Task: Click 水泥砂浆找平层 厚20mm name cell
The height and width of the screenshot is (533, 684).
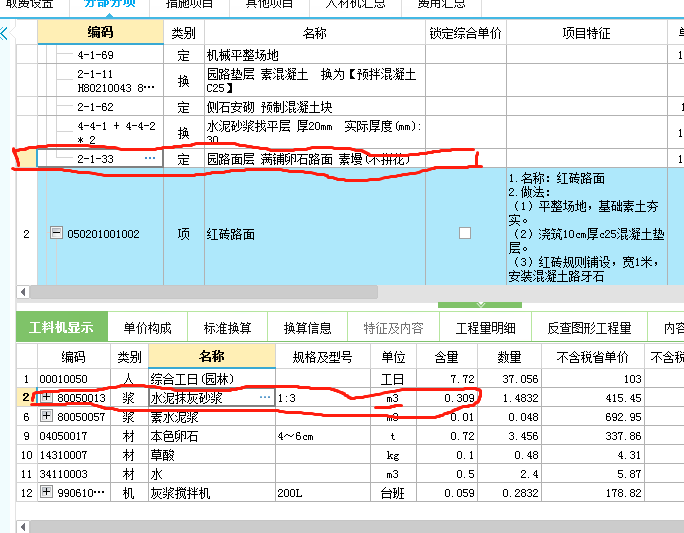Action: [x=315, y=132]
